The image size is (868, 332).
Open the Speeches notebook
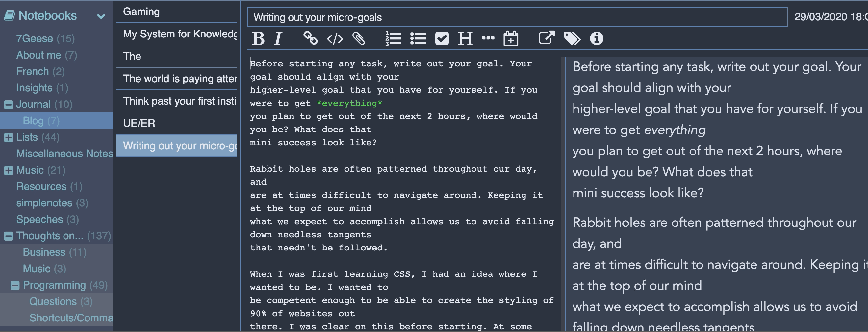[47, 220]
